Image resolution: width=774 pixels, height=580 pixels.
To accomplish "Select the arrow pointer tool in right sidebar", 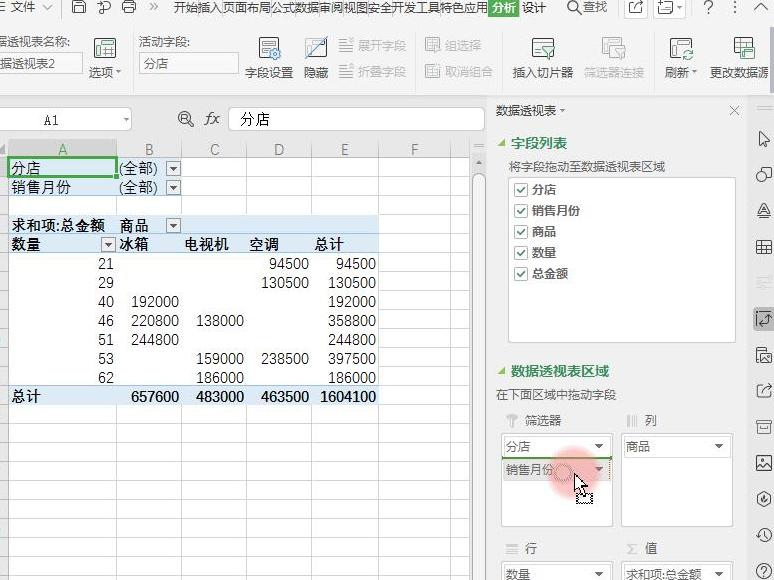I will (x=764, y=139).
